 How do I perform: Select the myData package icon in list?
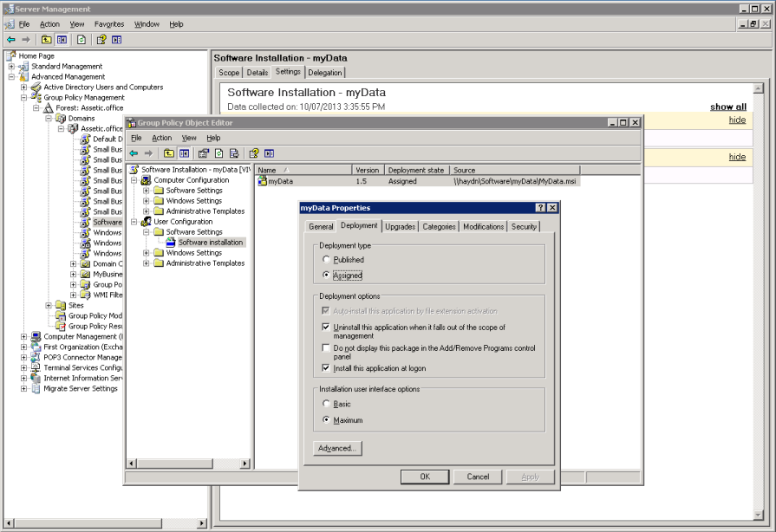point(262,182)
